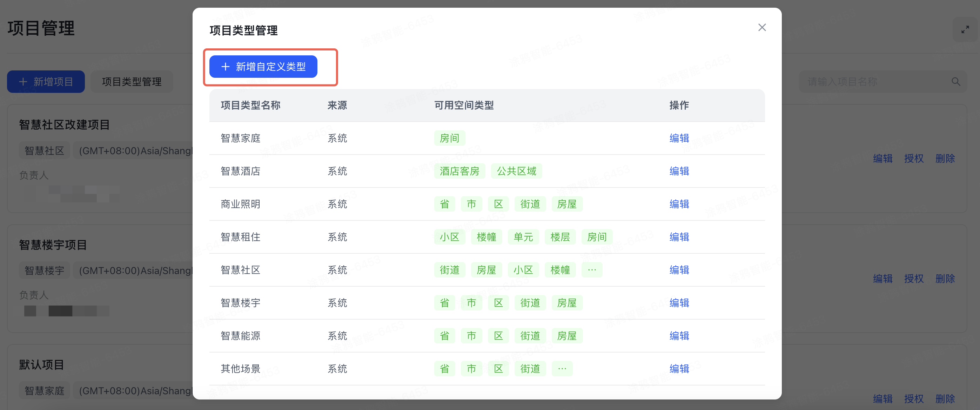Click the fullscreen expand icon
The height and width of the screenshot is (410, 980).
(x=965, y=30)
